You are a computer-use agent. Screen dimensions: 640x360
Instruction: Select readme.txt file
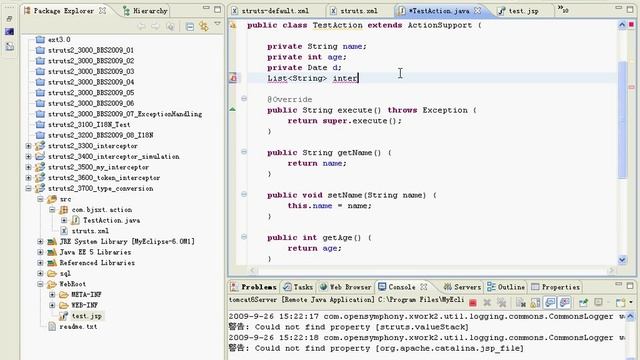pyautogui.click(x=78, y=327)
